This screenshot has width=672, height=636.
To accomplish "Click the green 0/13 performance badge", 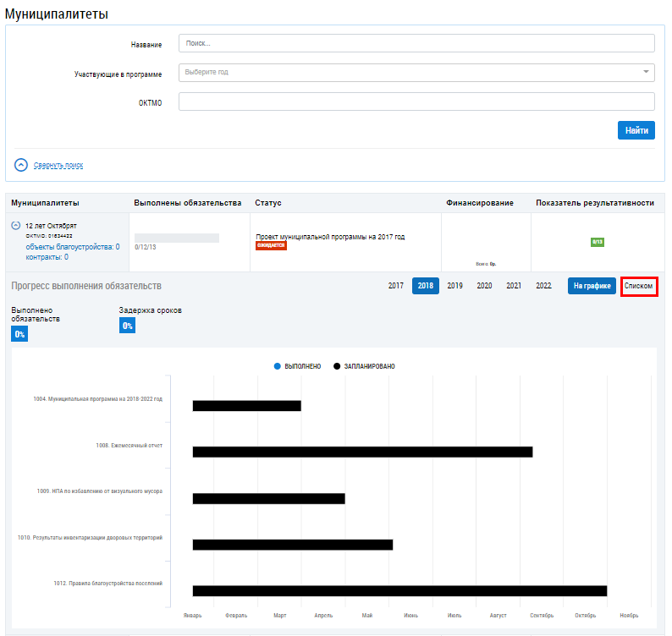I will click(597, 242).
